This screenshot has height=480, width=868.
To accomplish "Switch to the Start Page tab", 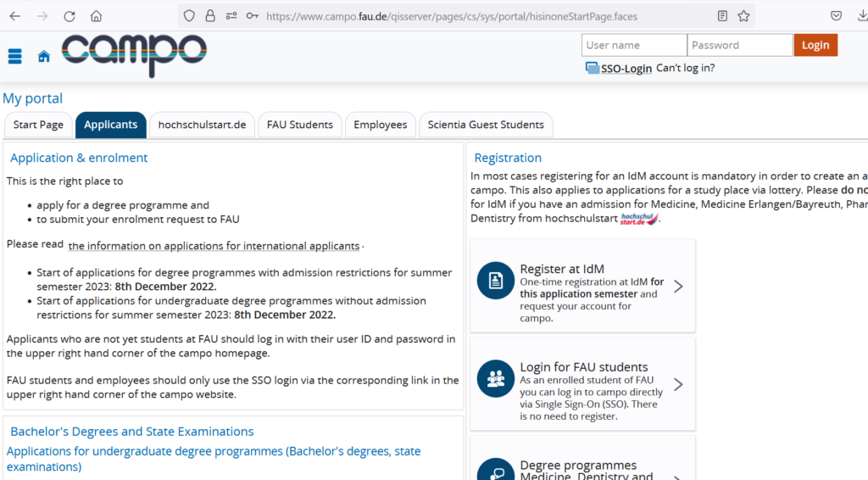I will click(x=38, y=125).
